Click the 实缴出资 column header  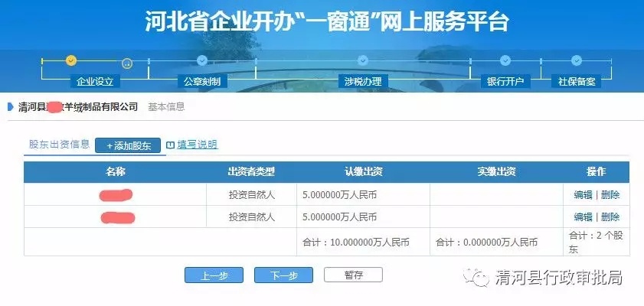(496, 172)
